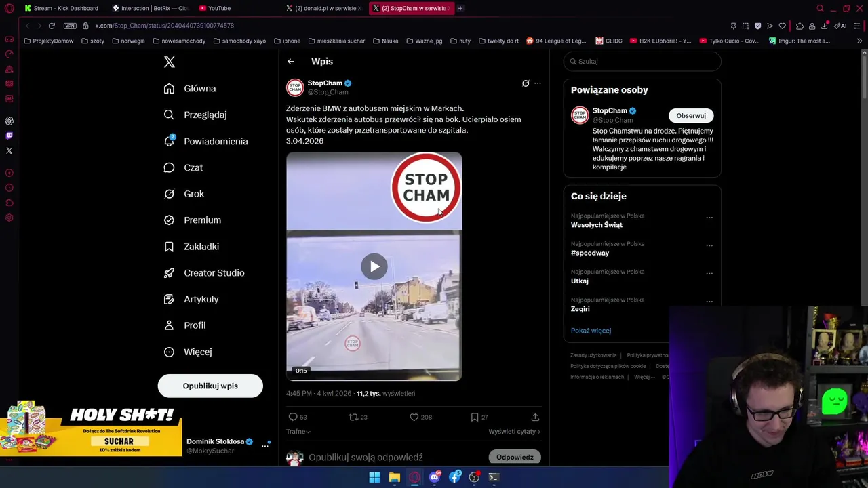Open the post's three-dot more menu
The height and width of the screenshot is (488, 868).
(x=538, y=83)
